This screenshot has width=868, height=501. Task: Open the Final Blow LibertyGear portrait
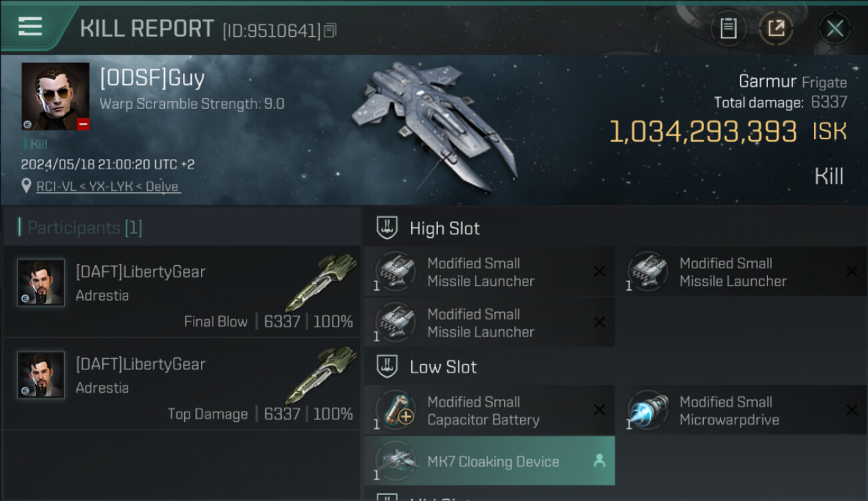click(41, 283)
